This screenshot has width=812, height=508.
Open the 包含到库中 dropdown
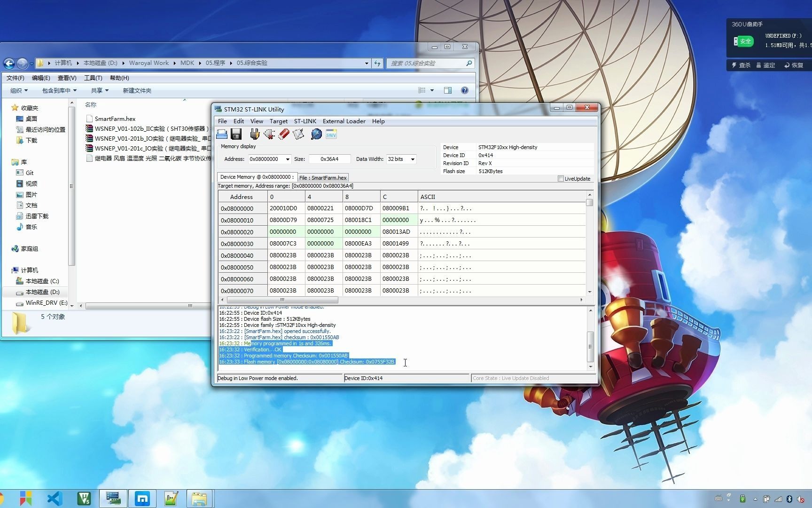(x=59, y=90)
